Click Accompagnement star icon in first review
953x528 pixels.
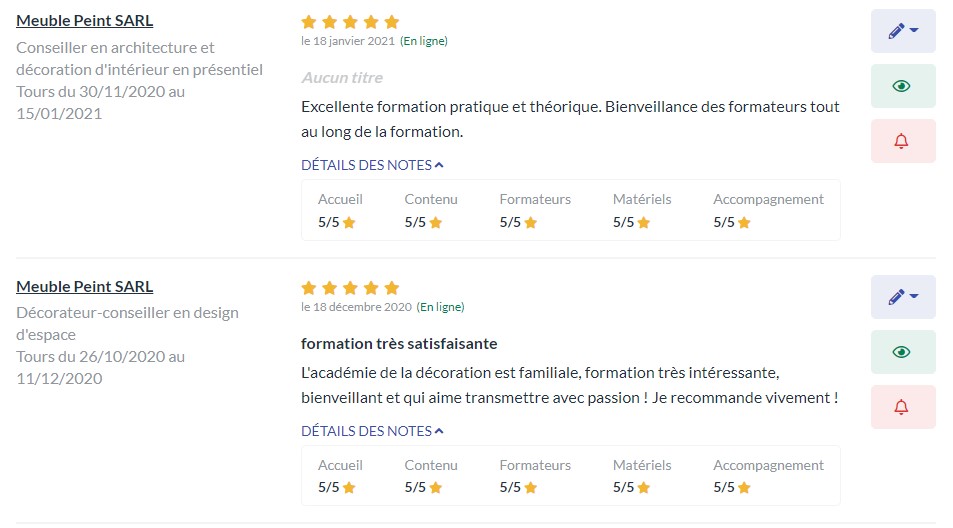(744, 222)
